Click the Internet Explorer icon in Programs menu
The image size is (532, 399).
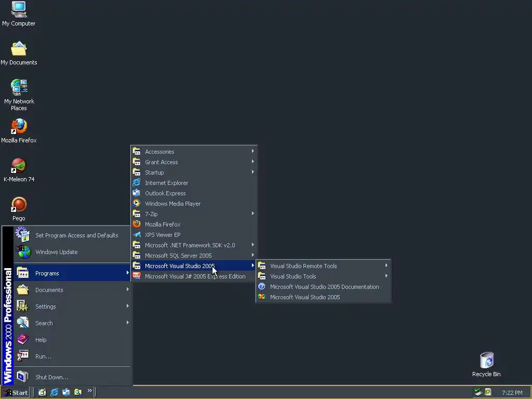point(137,182)
